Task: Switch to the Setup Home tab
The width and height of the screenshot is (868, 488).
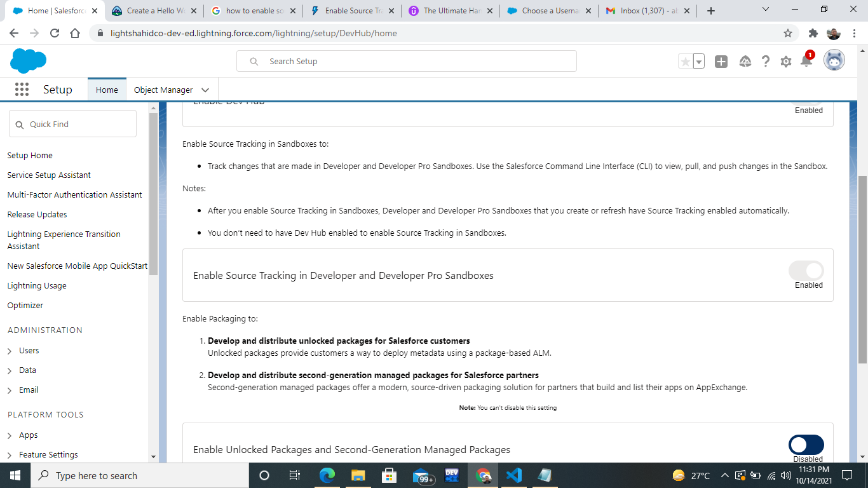Action: coord(107,90)
